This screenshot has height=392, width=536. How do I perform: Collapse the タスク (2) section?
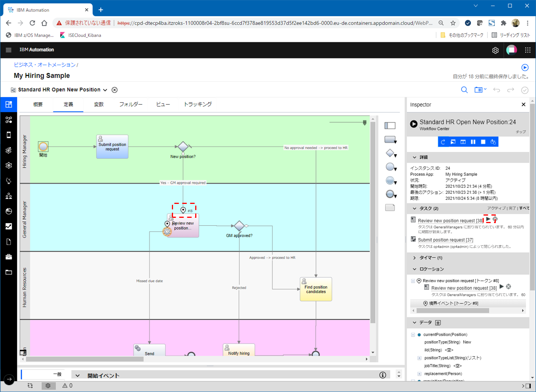click(415, 208)
